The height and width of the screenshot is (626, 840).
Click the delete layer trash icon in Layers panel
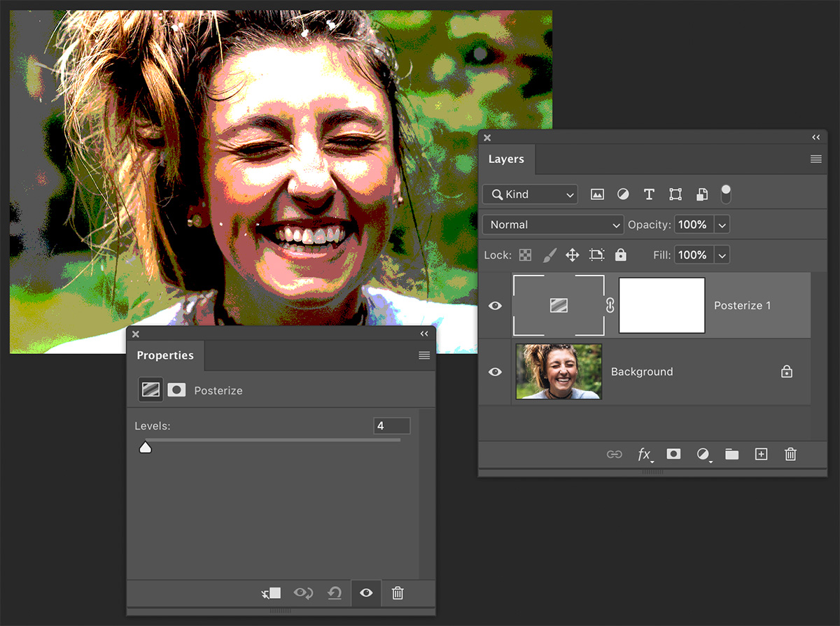[790, 454]
